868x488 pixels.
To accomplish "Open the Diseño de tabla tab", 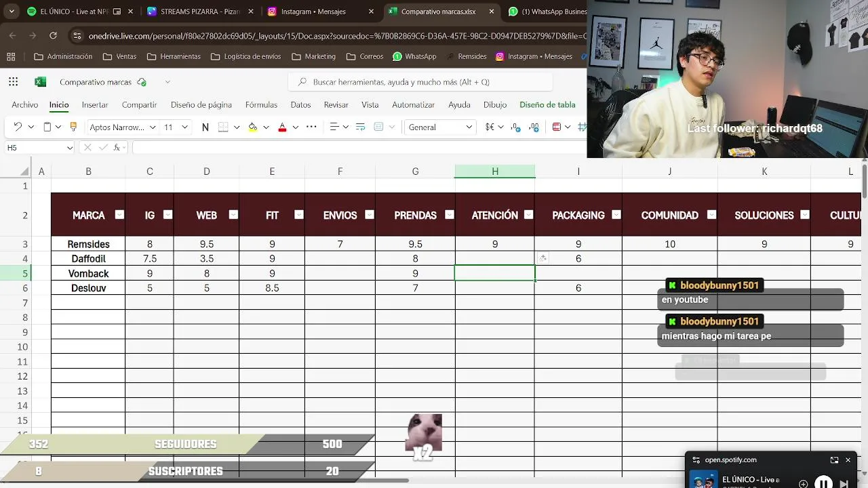I will [547, 104].
